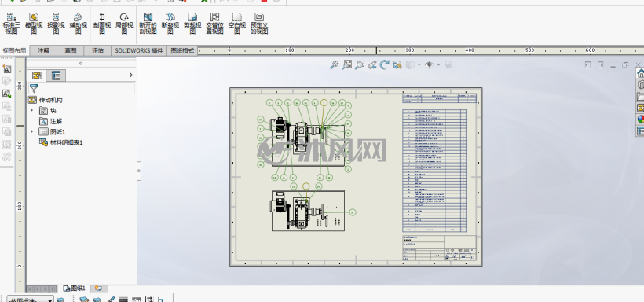Collapse the left panel using its side handle
The image size is (644, 302).
(x=139, y=171)
